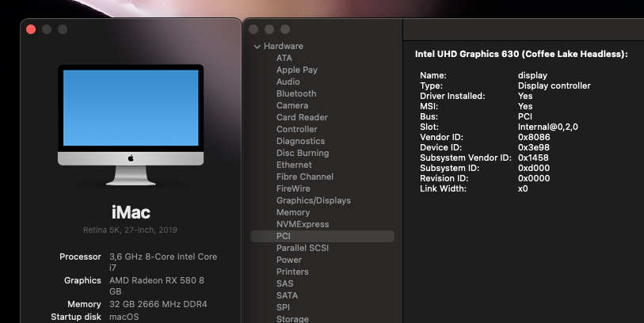644x323 pixels.
Task: Select Storage in the sidebar
Action: click(x=292, y=319)
